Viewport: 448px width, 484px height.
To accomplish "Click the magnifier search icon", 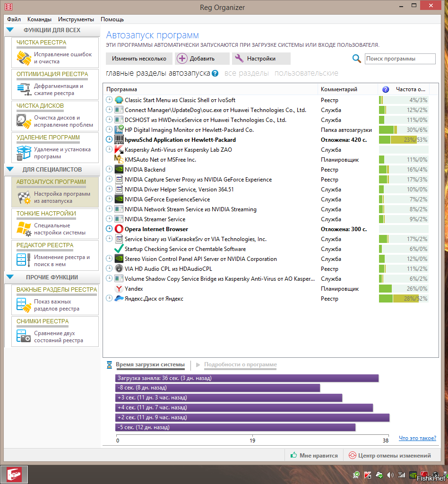I will click(x=356, y=59).
